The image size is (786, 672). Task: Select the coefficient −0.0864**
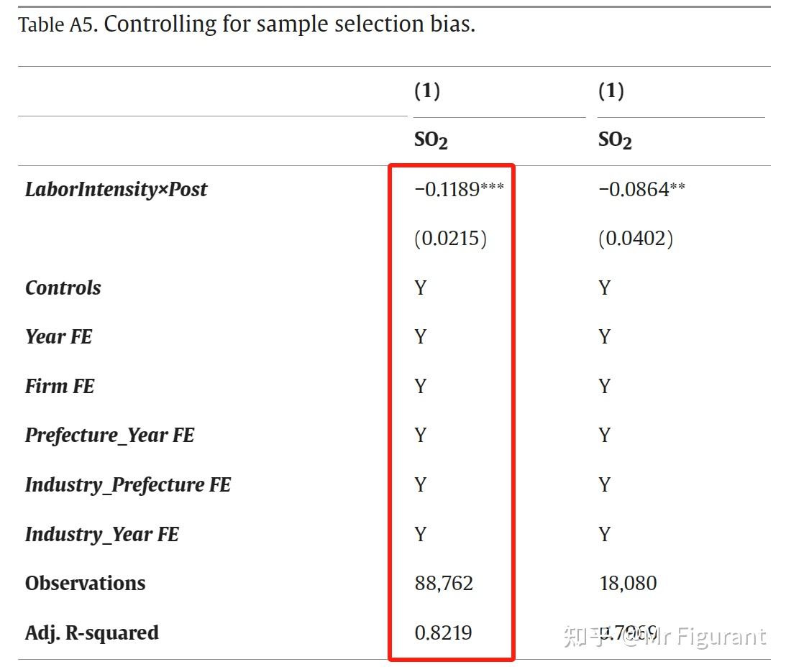641,190
